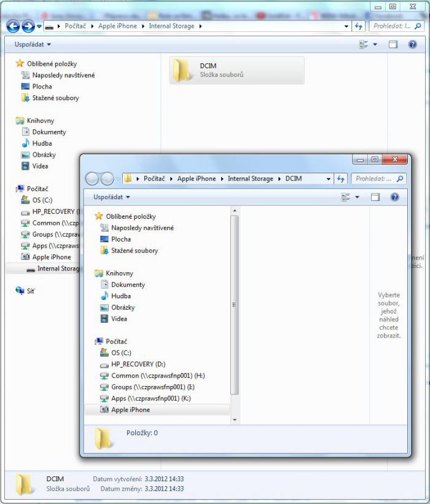Open Síť network in the rear window sidebar
Viewport: 430px width, 504px height.
pyautogui.click(x=31, y=291)
